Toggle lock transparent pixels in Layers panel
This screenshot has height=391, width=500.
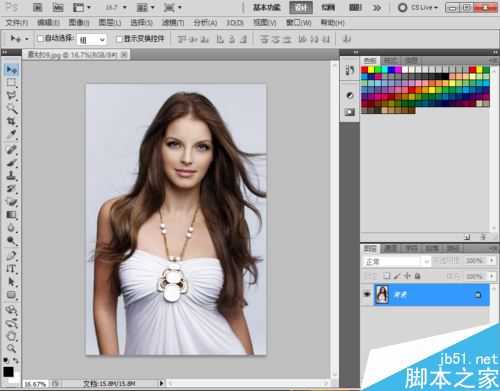(387, 276)
